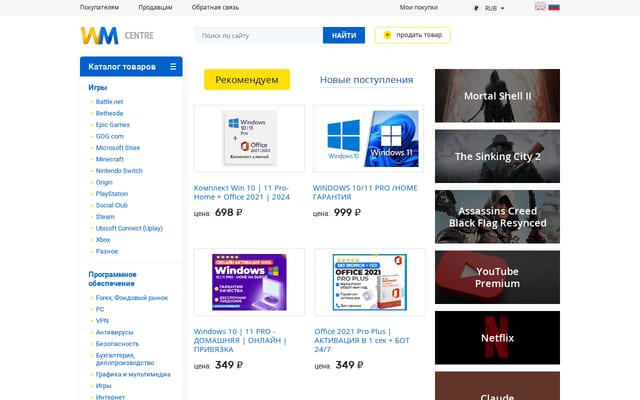Open WINDOWS 10/11 PRO /HOME ГАРАНТИЯ link
640x400 pixels.
point(365,192)
